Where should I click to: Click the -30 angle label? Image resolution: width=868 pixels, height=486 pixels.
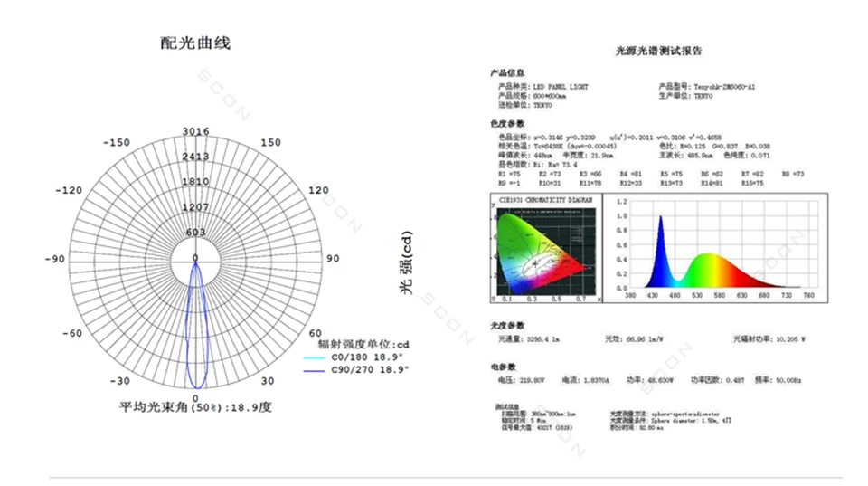[119, 381]
